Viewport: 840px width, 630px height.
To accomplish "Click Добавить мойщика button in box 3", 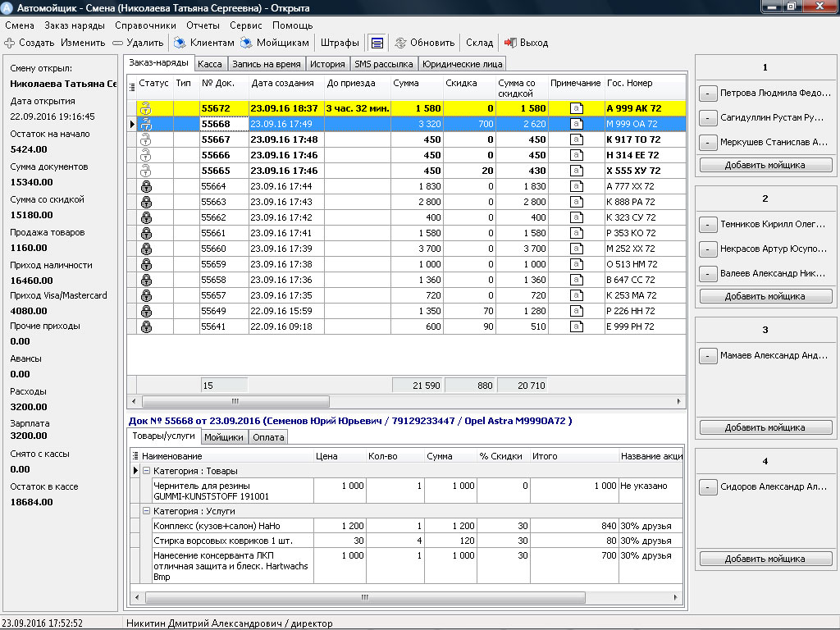I will click(765, 427).
